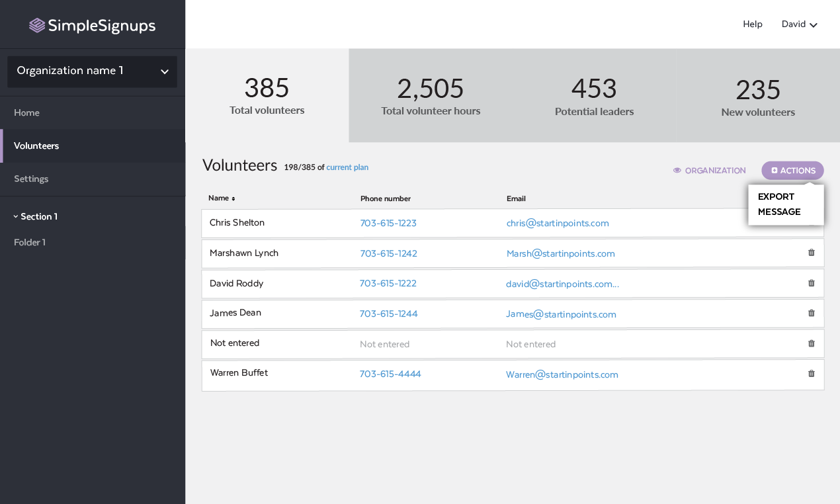Open Folder 1 in the sidebar

pos(30,242)
